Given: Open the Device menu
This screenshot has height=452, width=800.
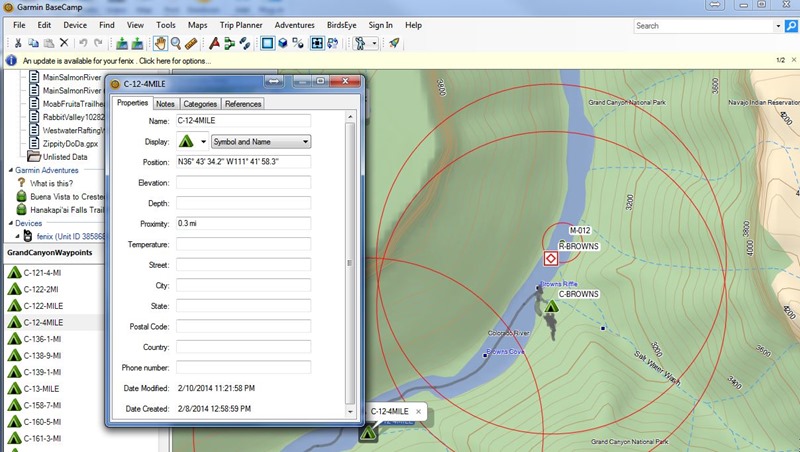Looking at the screenshot, I should tap(75, 25).
